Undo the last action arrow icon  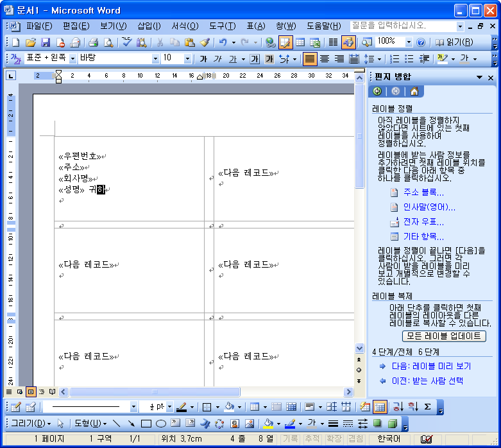click(223, 42)
